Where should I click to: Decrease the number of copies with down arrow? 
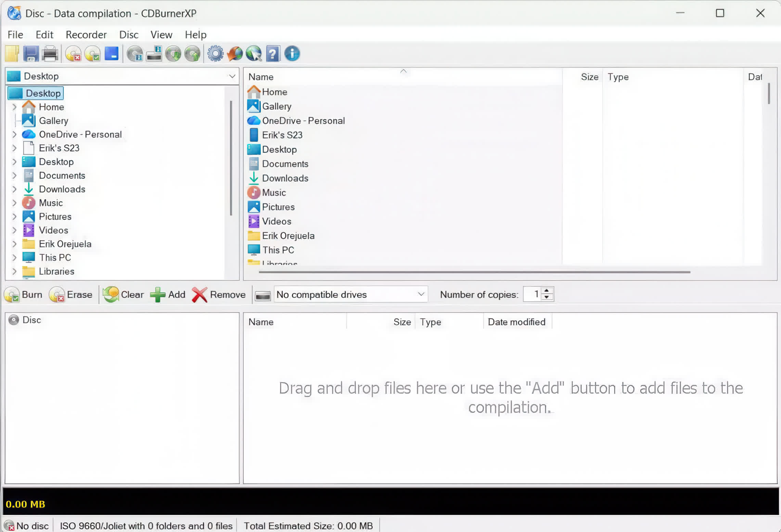click(x=547, y=297)
